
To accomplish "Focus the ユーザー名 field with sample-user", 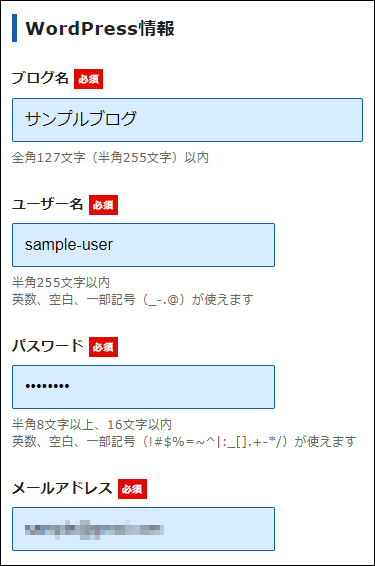I will tap(143, 245).
